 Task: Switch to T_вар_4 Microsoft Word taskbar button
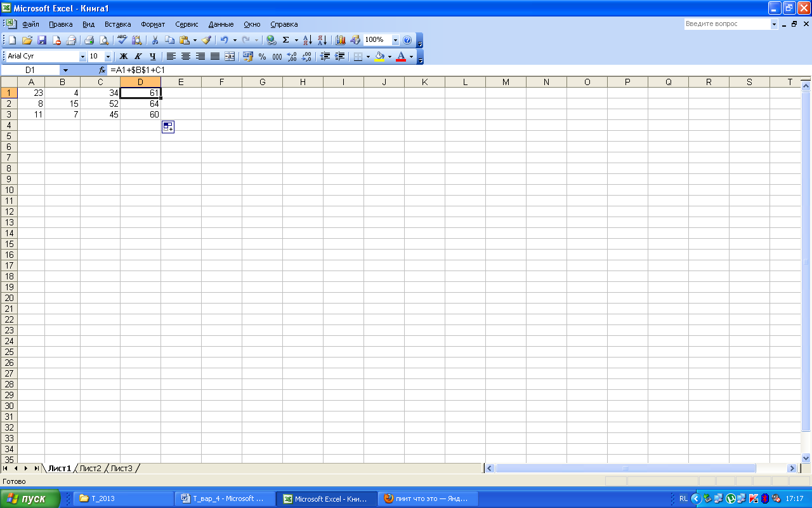pyautogui.click(x=225, y=498)
